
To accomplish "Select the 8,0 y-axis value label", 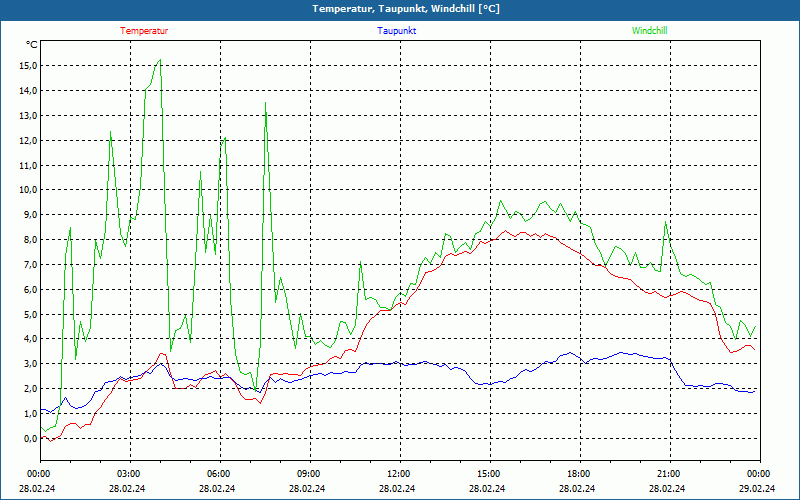I will [x=30, y=240].
